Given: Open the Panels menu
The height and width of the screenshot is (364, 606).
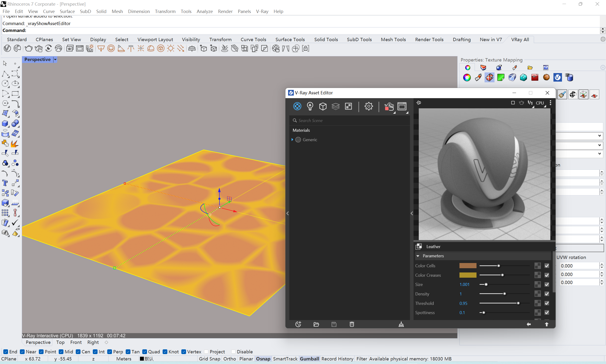Looking at the screenshot, I should (x=244, y=11).
